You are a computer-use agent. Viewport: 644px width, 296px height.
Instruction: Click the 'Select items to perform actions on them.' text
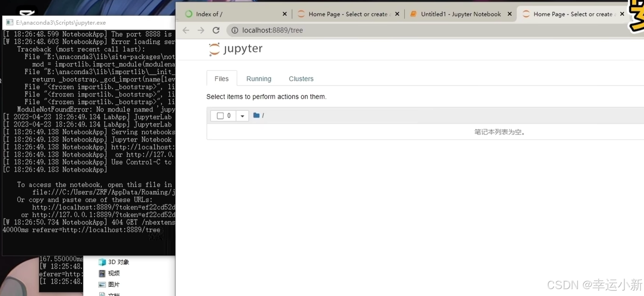click(x=266, y=97)
